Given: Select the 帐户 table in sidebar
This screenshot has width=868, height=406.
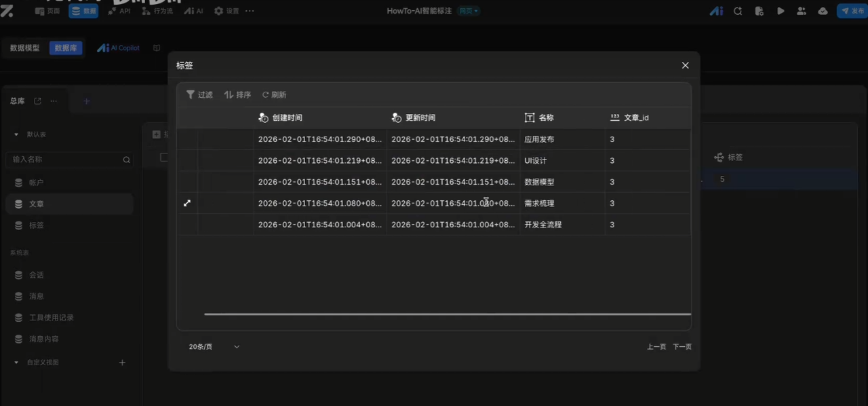Looking at the screenshot, I should (x=69, y=183).
